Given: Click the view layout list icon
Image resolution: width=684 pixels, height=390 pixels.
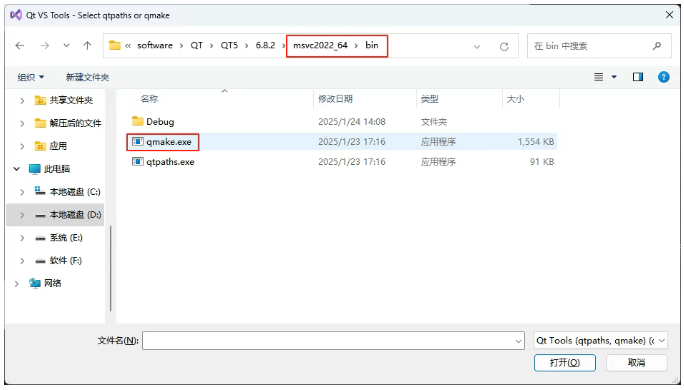Looking at the screenshot, I should point(598,77).
